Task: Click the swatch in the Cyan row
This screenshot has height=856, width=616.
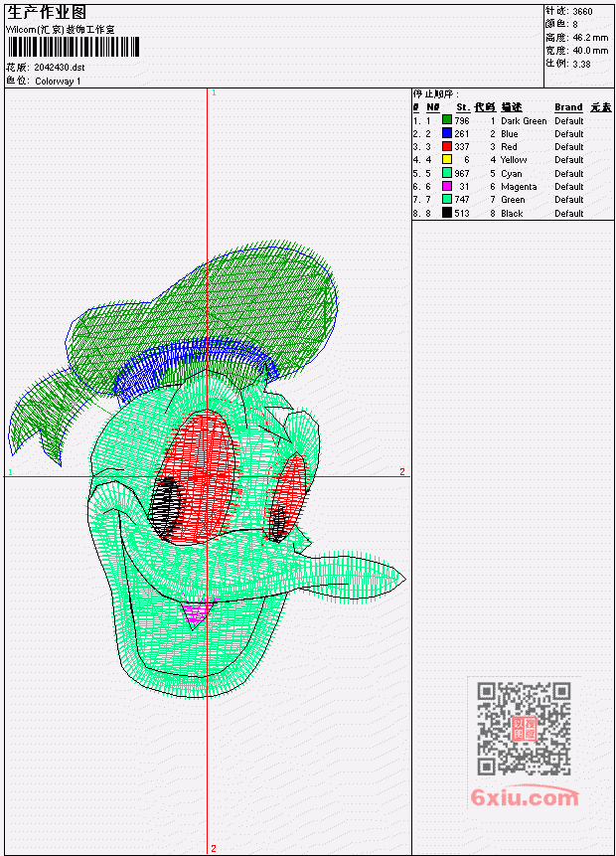Action: pos(447,174)
